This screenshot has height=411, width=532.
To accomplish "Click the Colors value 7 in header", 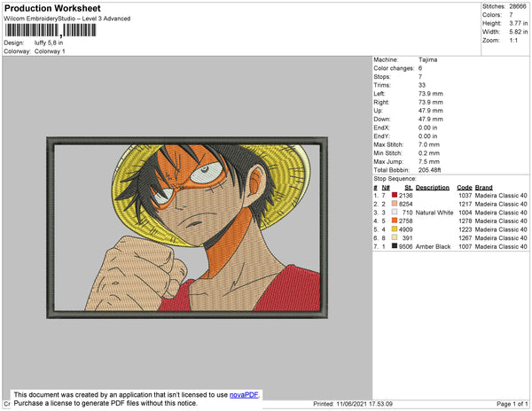I will pos(511,15).
